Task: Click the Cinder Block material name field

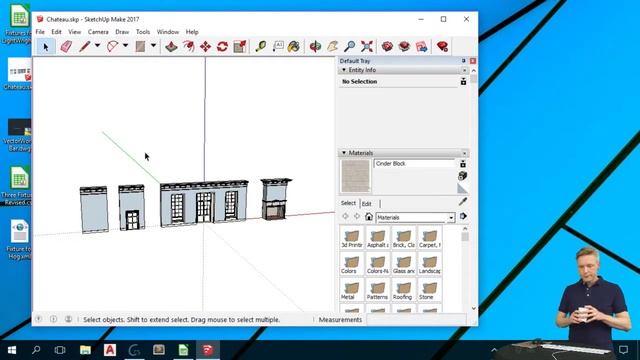Action: pos(414,164)
